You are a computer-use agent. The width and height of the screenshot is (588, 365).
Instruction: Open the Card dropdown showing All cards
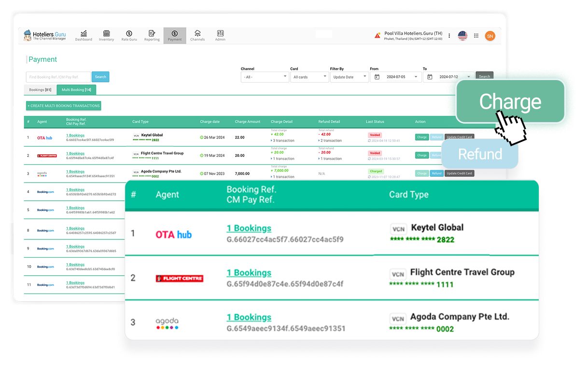(309, 77)
